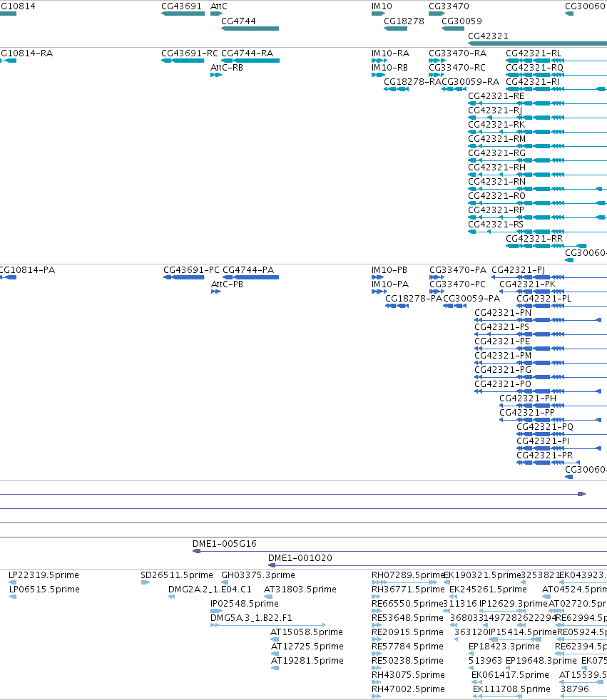Select the CG30059 gene label
The image size is (607, 700).
pos(461,21)
